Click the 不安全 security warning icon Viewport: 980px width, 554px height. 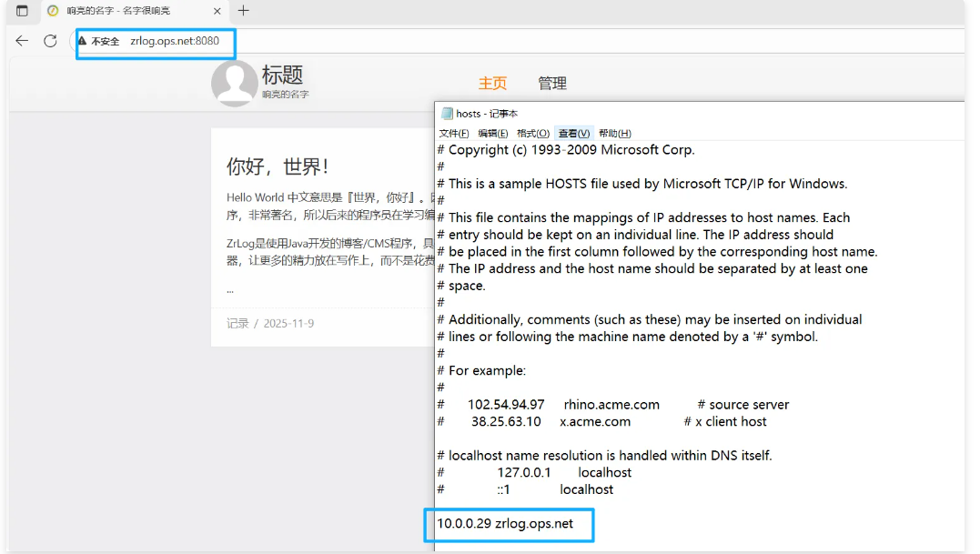(83, 41)
